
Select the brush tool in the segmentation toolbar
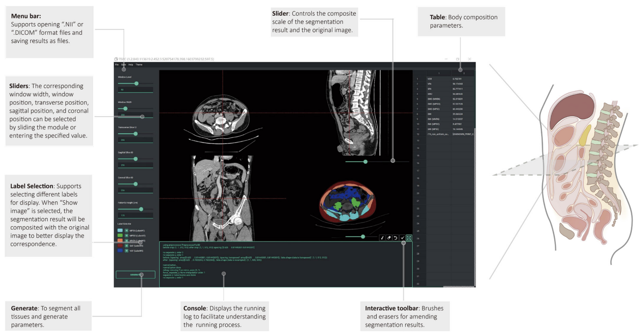[382, 237]
